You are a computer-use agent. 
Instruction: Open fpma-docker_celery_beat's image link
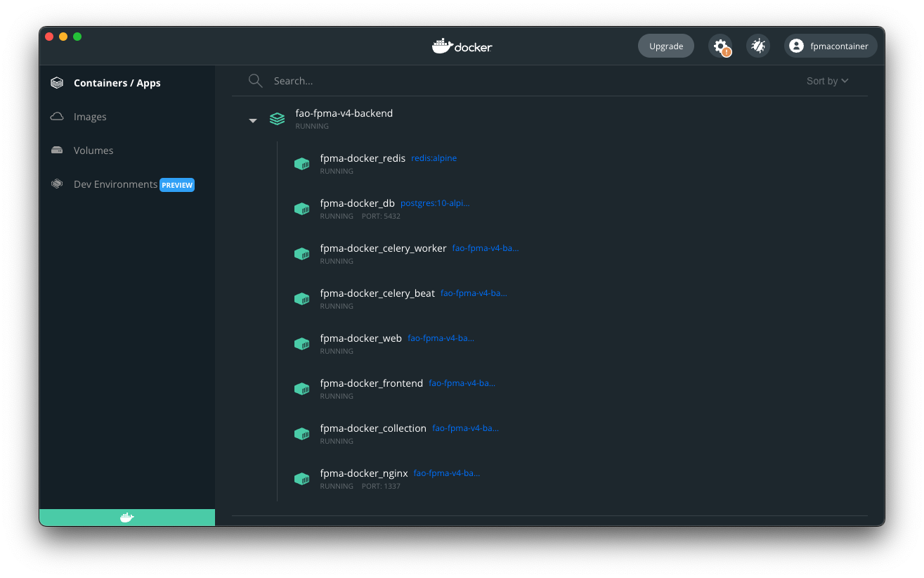coord(474,293)
